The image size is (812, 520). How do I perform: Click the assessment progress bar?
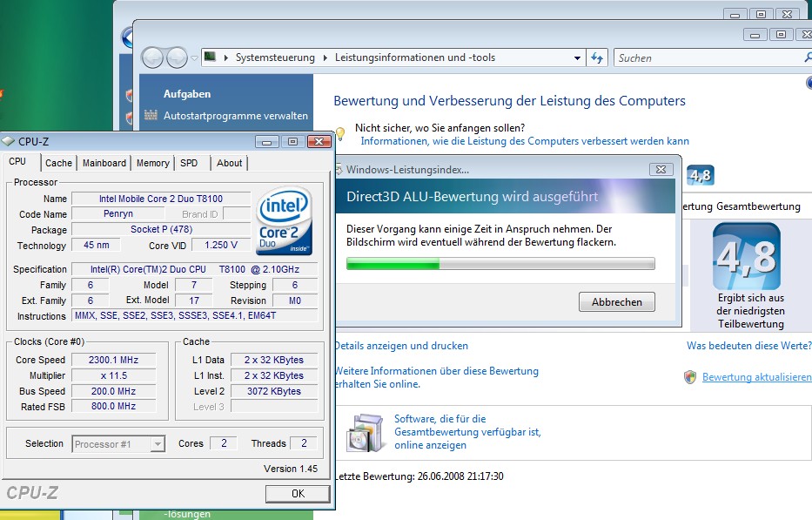(x=500, y=264)
